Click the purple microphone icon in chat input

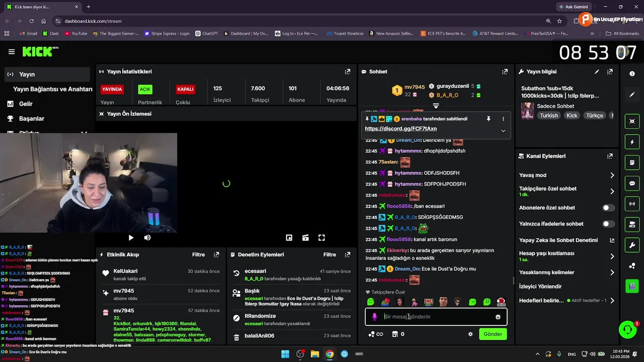pos(374,317)
